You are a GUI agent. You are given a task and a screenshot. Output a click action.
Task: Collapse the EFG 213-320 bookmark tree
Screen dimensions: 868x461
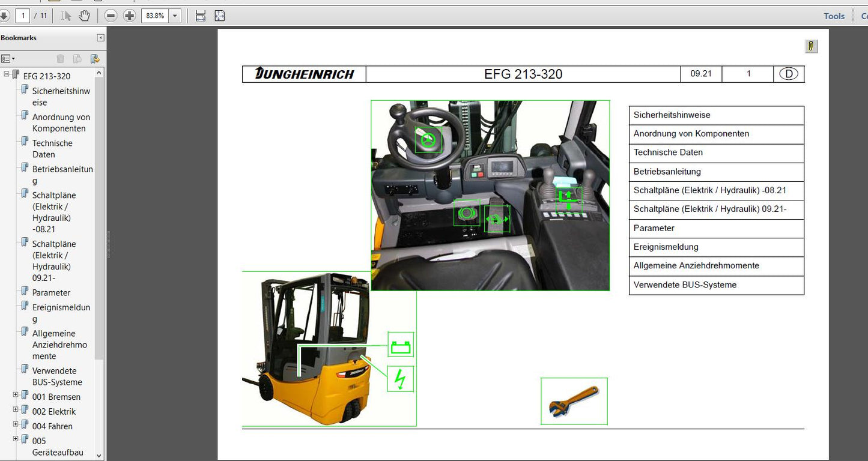[x=7, y=74]
